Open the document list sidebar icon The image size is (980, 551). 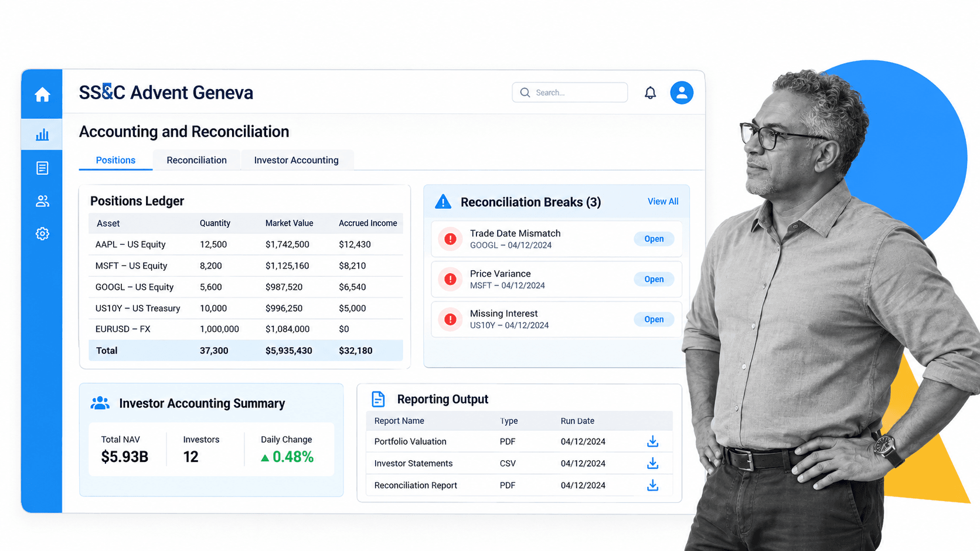point(42,168)
